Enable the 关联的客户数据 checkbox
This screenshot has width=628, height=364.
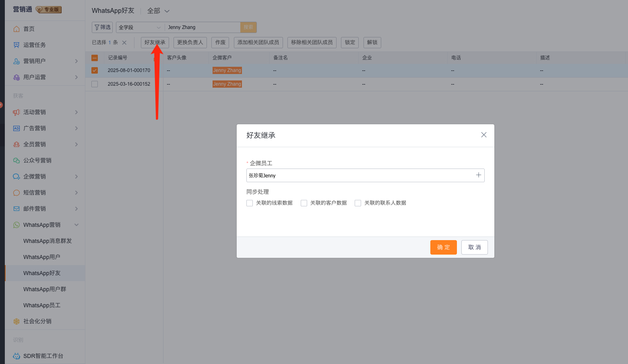coord(304,203)
